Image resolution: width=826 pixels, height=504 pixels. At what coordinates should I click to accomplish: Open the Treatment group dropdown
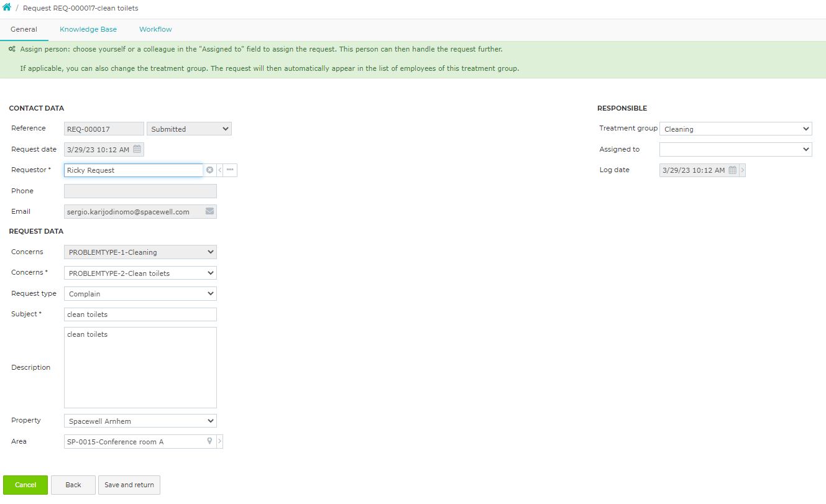(x=736, y=129)
